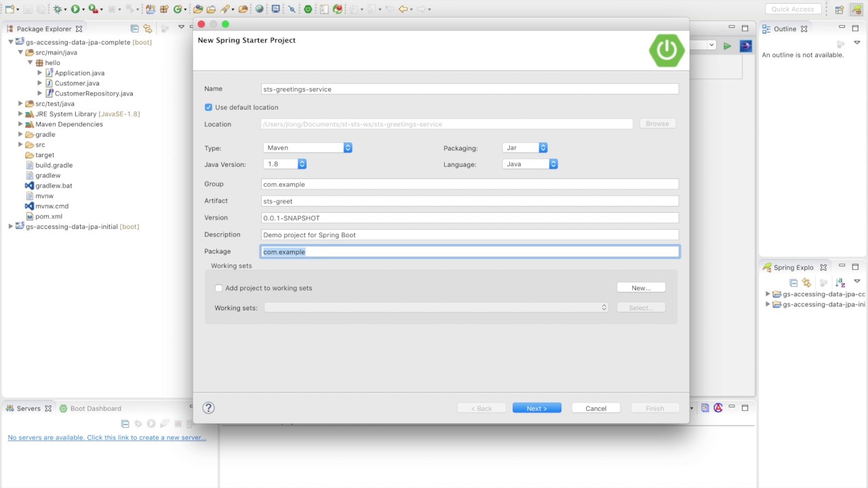This screenshot has height=488, width=868.
Task: Open the Spring Explorer view menu triangle
Action: pos(856,281)
